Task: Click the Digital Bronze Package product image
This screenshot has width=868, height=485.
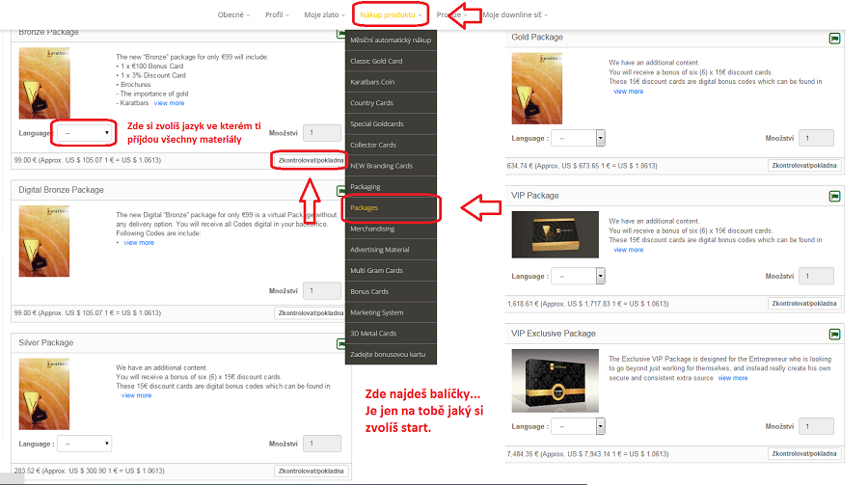Action: [44, 241]
